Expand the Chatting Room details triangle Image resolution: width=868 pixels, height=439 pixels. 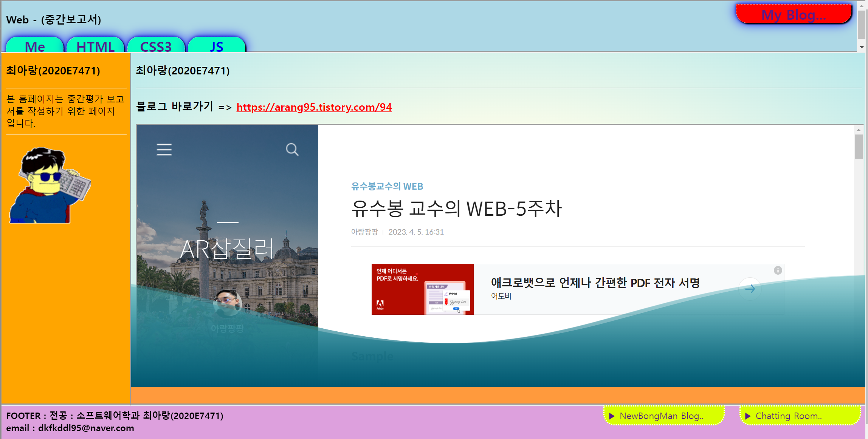coord(747,416)
